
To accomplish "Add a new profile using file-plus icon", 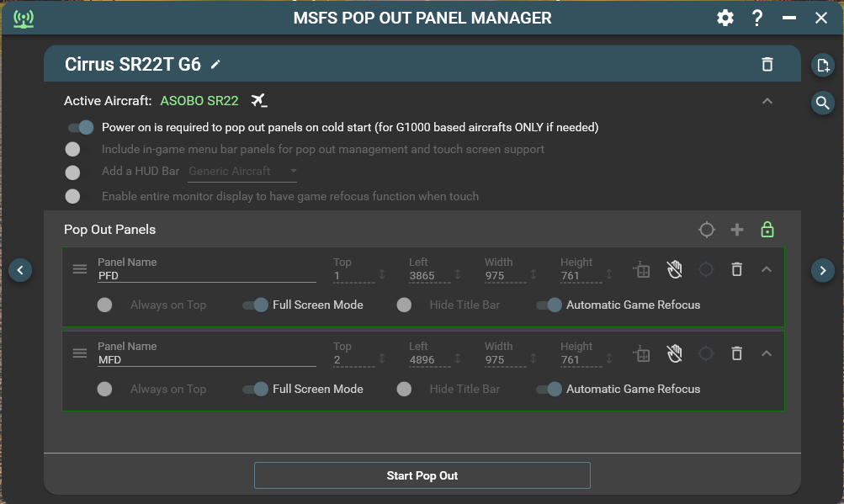I will (x=822, y=66).
